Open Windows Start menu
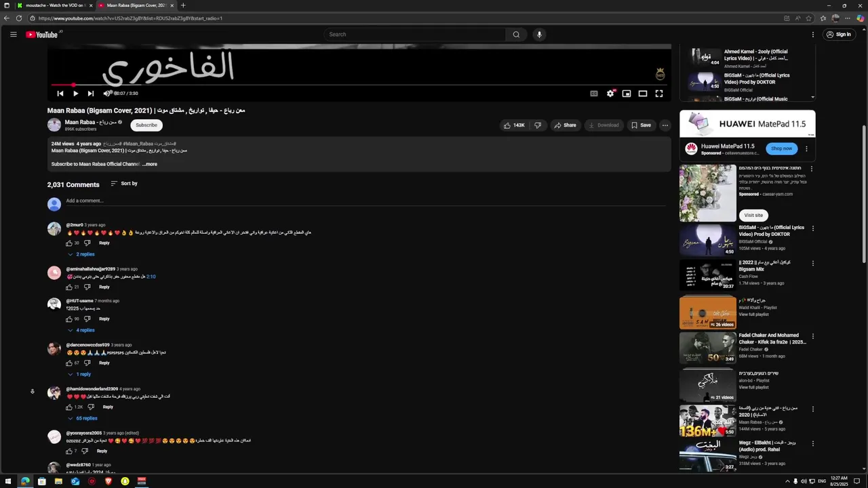 (x=8, y=481)
